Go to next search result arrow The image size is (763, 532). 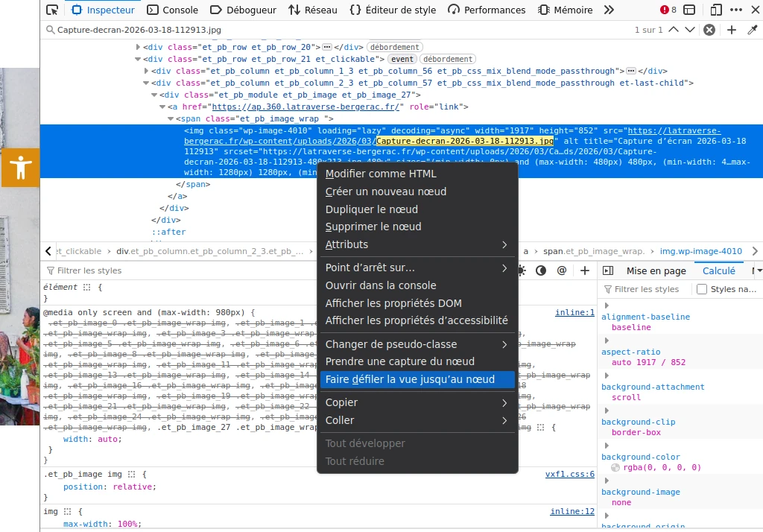689,30
